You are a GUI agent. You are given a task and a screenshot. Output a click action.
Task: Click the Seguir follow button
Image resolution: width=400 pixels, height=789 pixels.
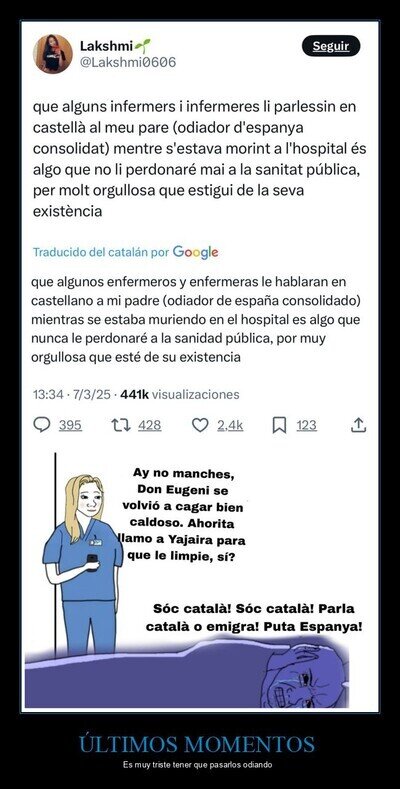click(x=331, y=46)
